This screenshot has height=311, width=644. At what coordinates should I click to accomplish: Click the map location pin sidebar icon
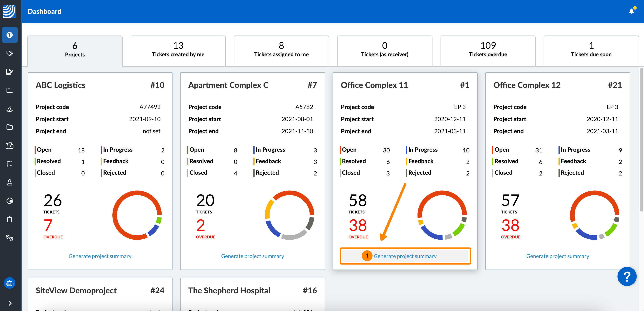click(x=9, y=109)
